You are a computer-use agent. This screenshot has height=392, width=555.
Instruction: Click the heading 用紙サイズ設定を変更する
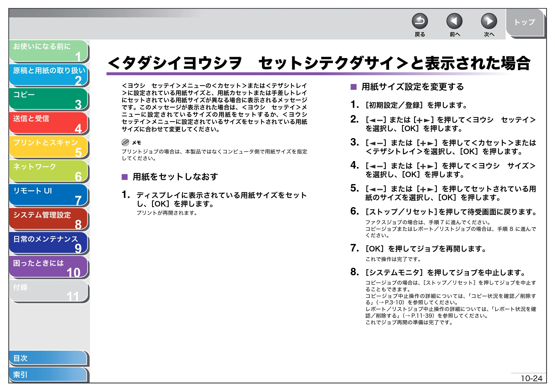click(x=412, y=87)
